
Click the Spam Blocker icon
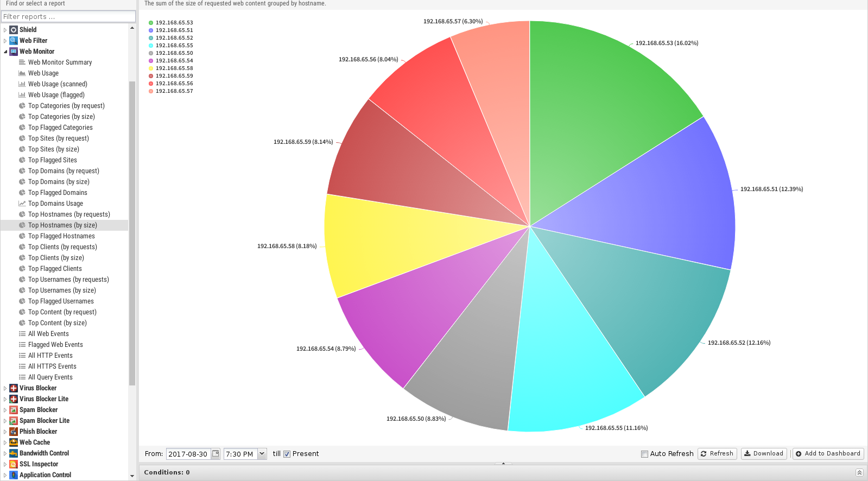coord(14,410)
